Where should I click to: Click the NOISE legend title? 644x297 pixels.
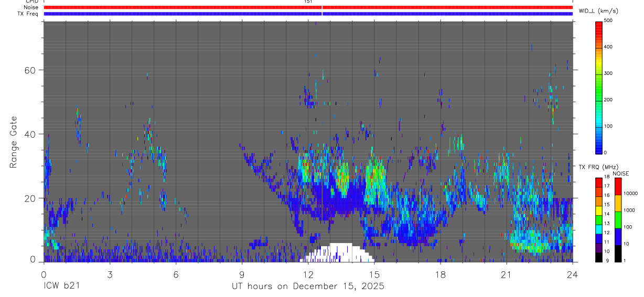tap(620, 173)
